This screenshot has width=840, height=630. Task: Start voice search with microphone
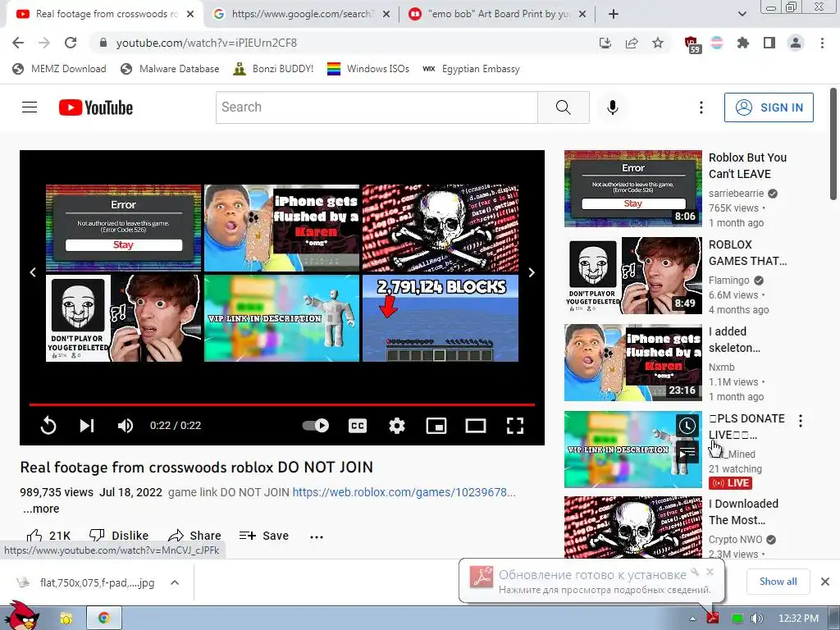click(x=613, y=107)
